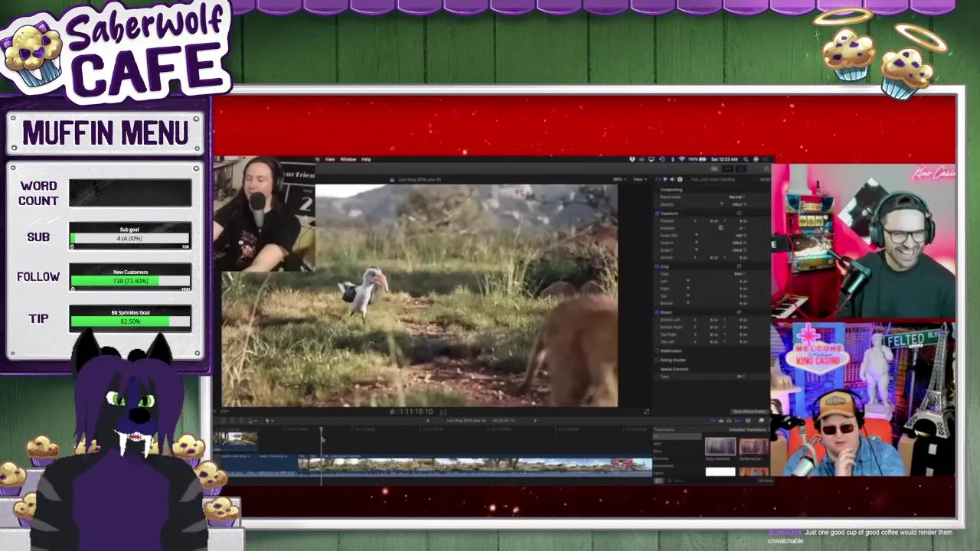Toggle the left-most browser layout button in top toolbar
The image size is (980, 551).
[x=714, y=168]
